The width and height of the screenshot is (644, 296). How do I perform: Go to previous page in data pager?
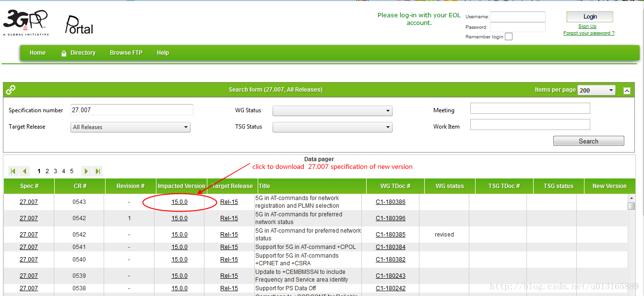coord(24,171)
